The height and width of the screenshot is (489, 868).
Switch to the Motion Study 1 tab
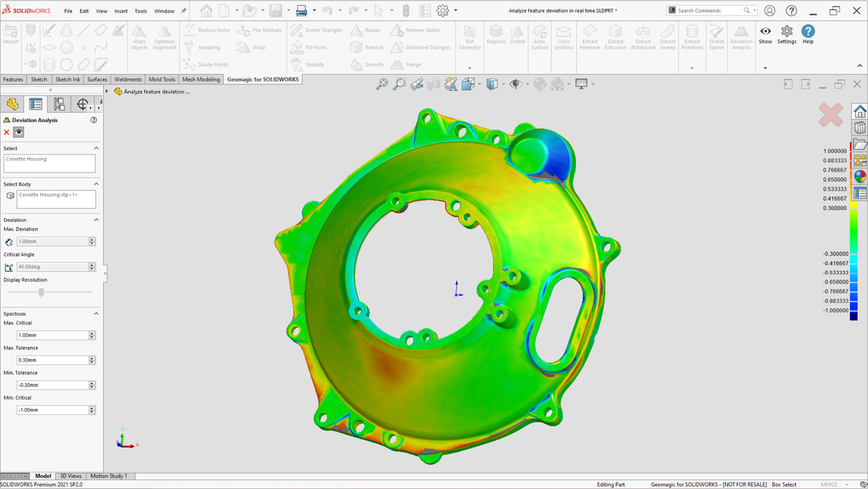108,476
